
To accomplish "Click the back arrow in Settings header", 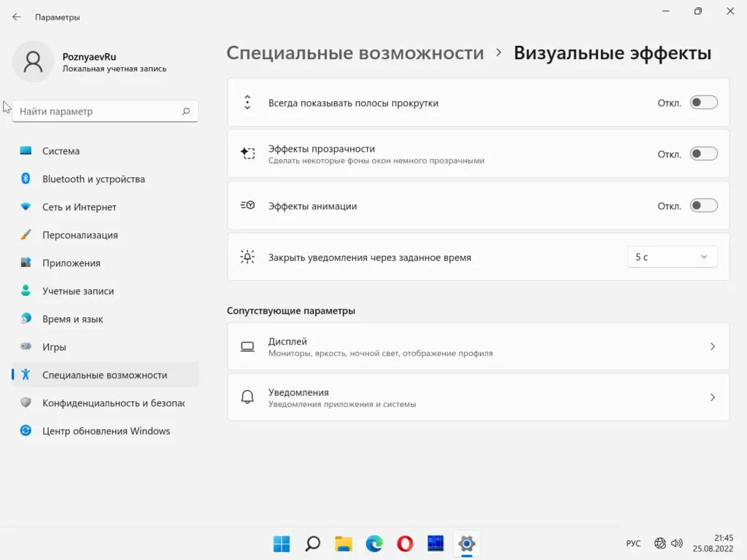I will 17,17.
